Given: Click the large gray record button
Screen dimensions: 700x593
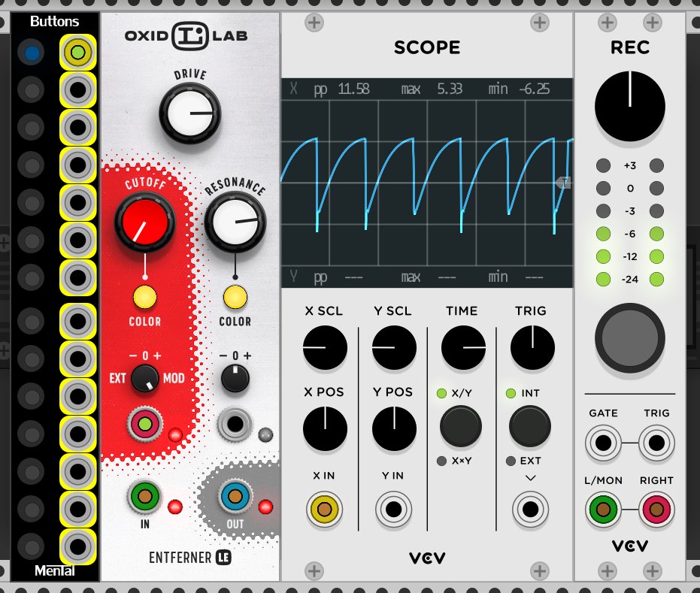Looking at the screenshot, I should click(629, 337).
